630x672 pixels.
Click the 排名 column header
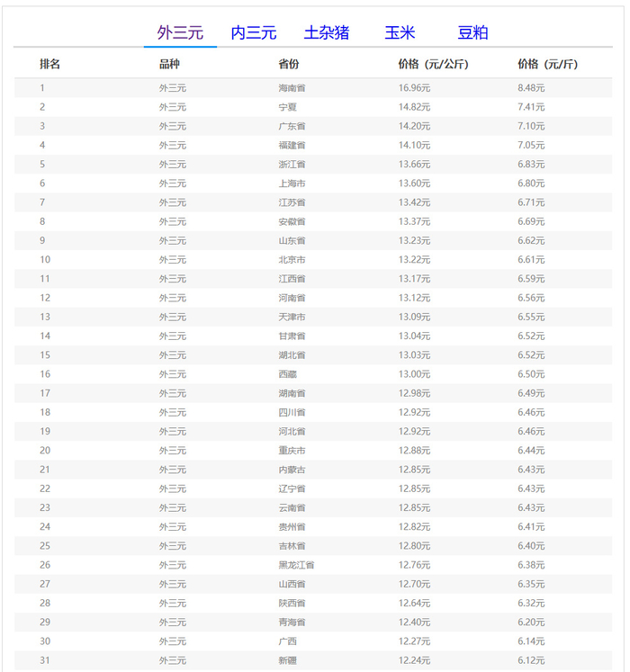[x=49, y=64]
